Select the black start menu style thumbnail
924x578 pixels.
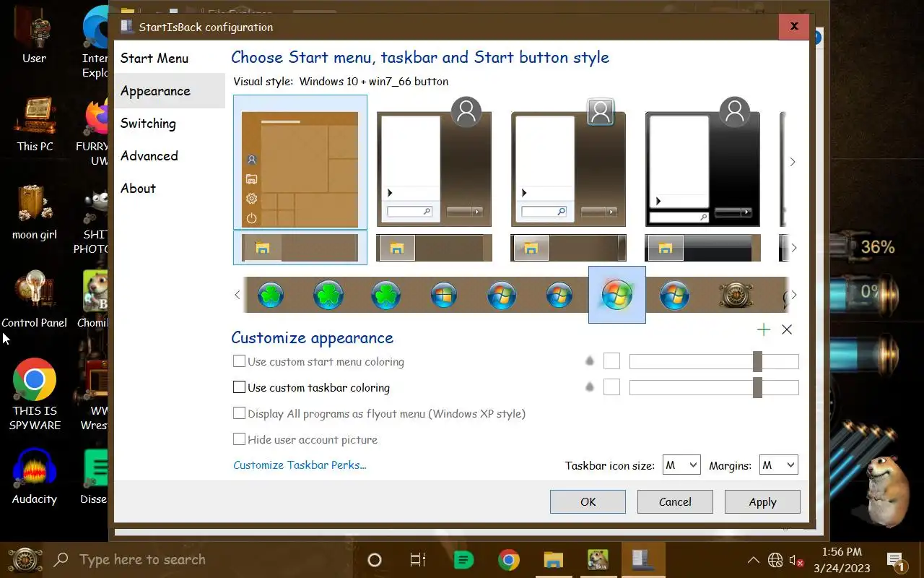pos(702,162)
